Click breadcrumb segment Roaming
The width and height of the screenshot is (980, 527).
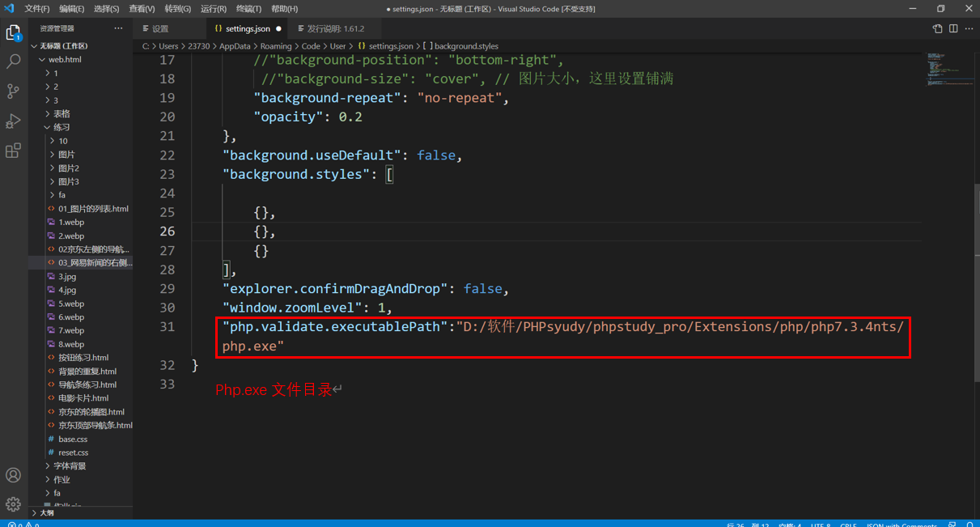click(x=276, y=46)
